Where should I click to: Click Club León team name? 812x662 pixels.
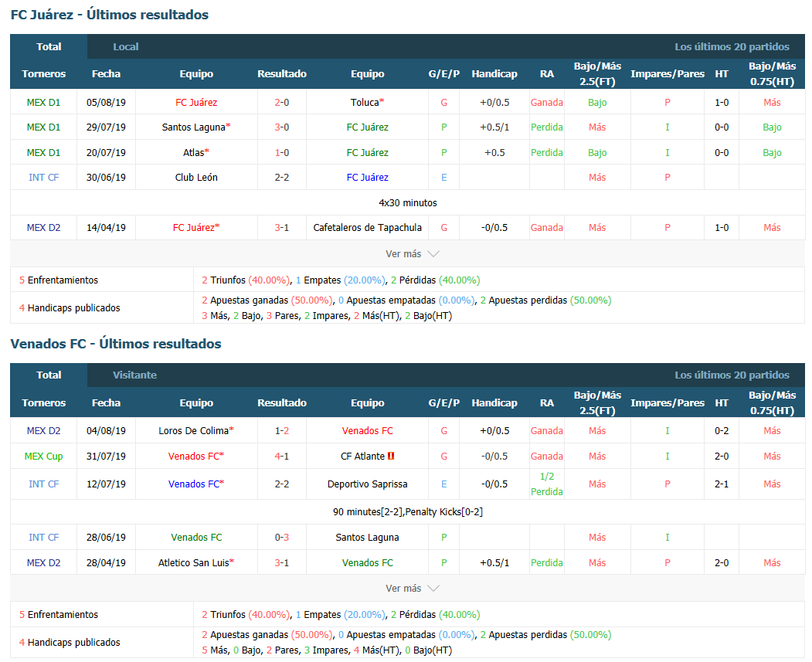point(196,178)
